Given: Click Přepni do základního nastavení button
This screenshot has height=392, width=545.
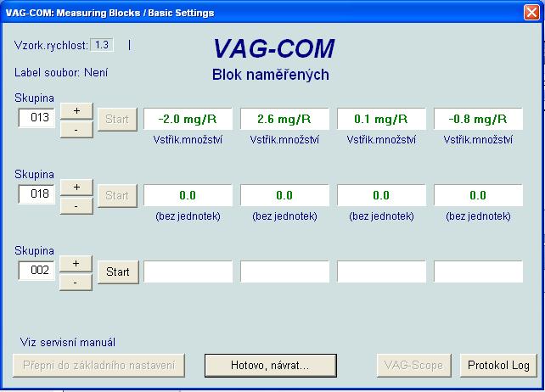Looking at the screenshot, I should coord(98,365).
